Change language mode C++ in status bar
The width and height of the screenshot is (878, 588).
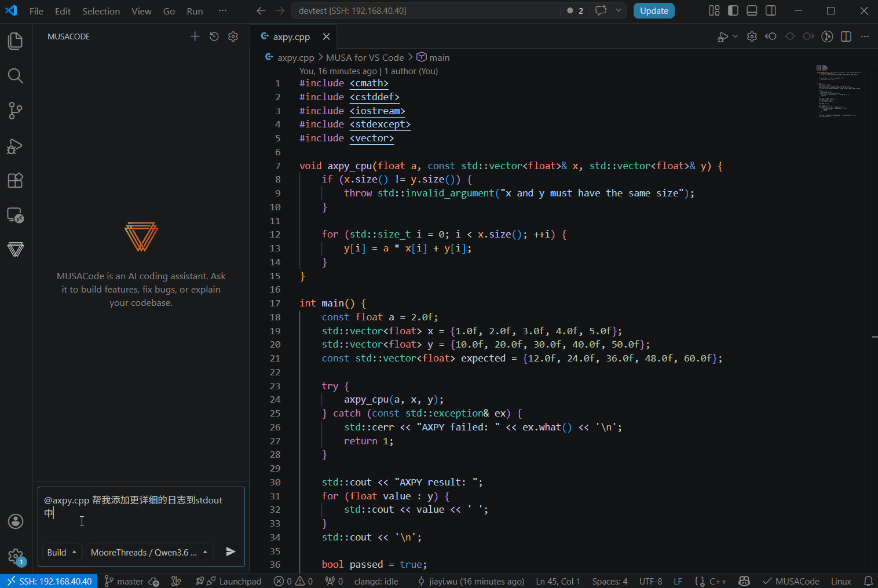718,581
